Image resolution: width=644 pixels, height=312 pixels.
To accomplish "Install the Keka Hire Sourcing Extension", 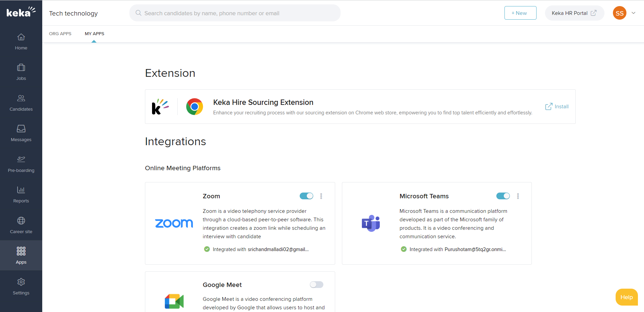I will coord(557,107).
